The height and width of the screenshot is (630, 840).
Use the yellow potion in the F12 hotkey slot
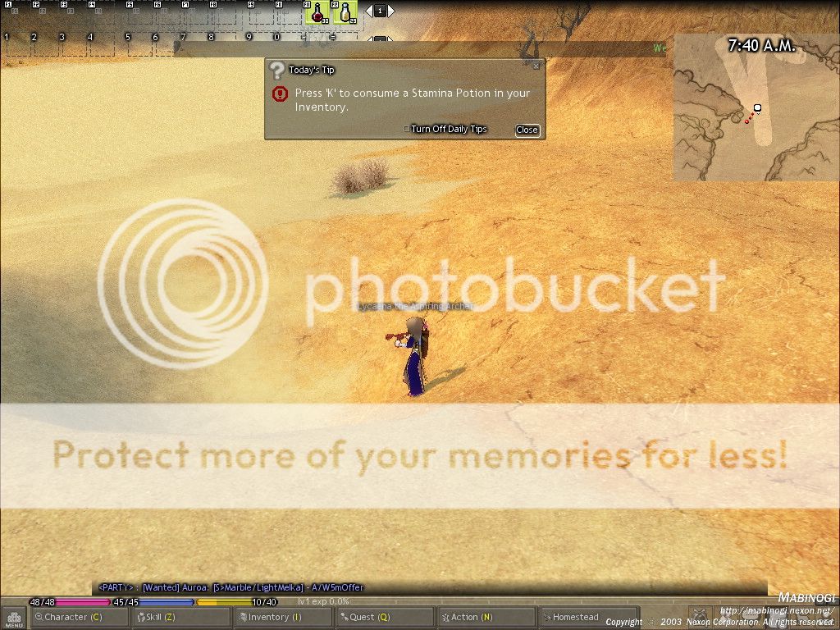tap(345, 12)
